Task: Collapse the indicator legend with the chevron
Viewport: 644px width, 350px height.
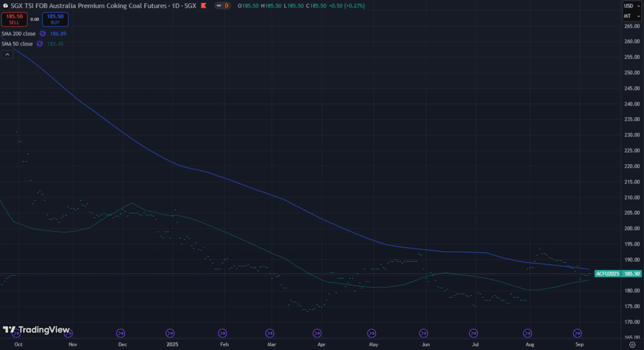Action: [x=8, y=55]
